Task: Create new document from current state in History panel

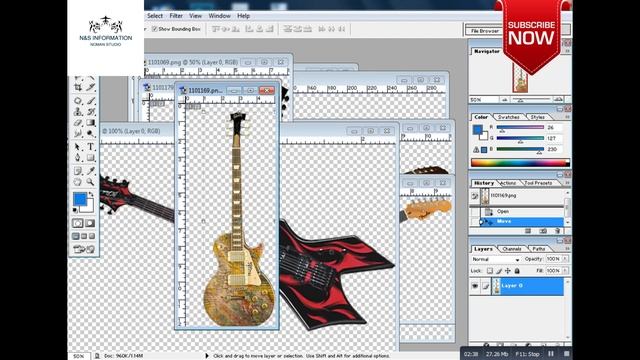Action: click(528, 231)
